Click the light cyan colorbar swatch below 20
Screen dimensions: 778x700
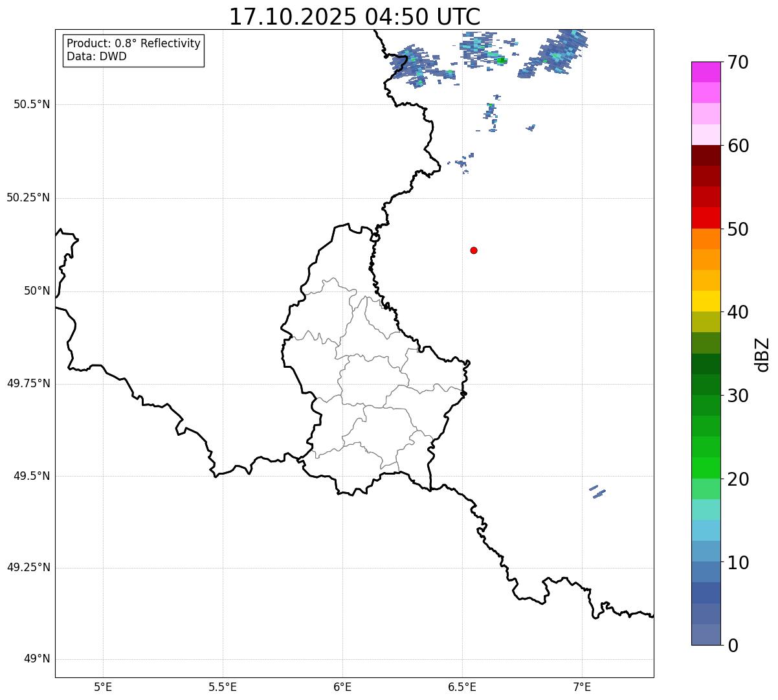pos(706,510)
